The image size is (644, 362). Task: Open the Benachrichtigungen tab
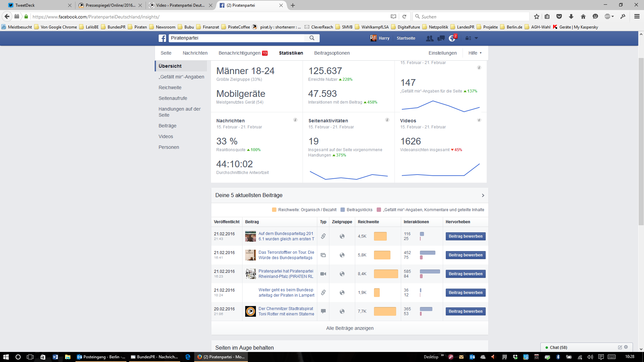click(x=239, y=53)
